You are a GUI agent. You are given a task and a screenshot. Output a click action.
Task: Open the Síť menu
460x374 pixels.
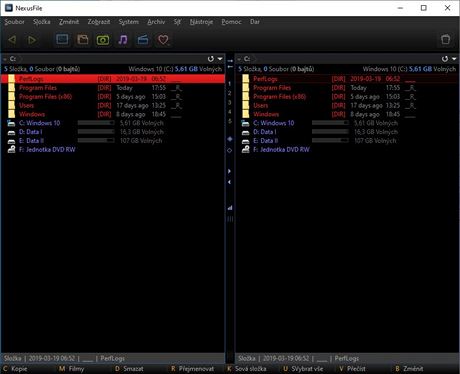tap(177, 22)
